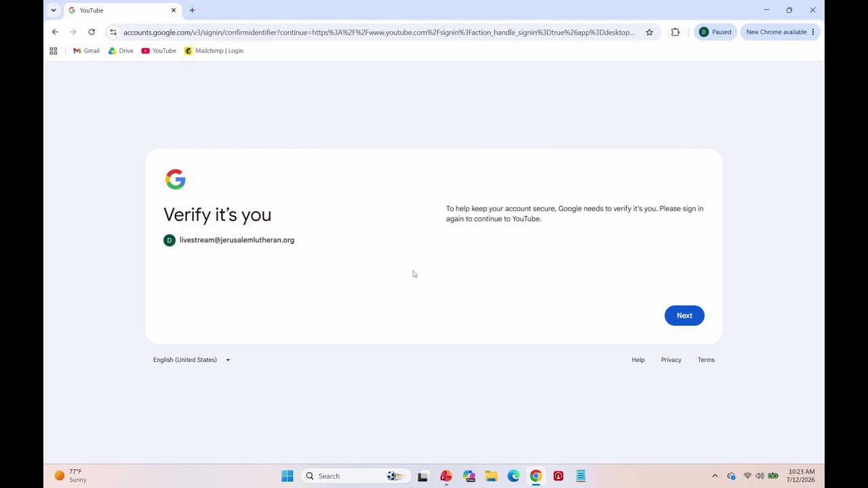Screen dimensions: 868x488
Task: Open a new browser tab
Action: pyautogui.click(x=192, y=10)
